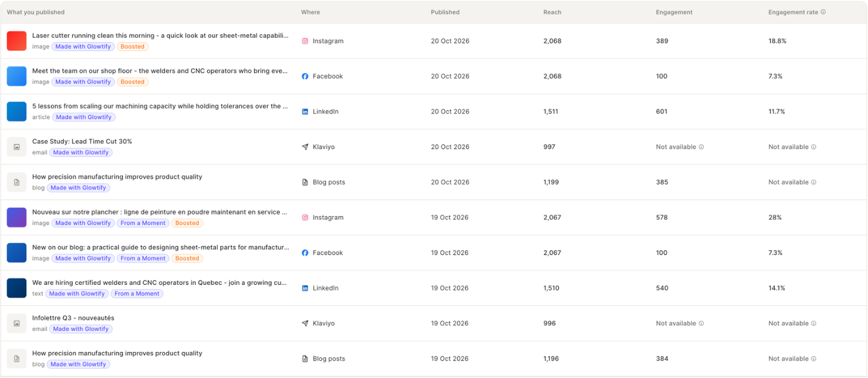
Task: Click the engagement value 601
Action: [x=662, y=112]
